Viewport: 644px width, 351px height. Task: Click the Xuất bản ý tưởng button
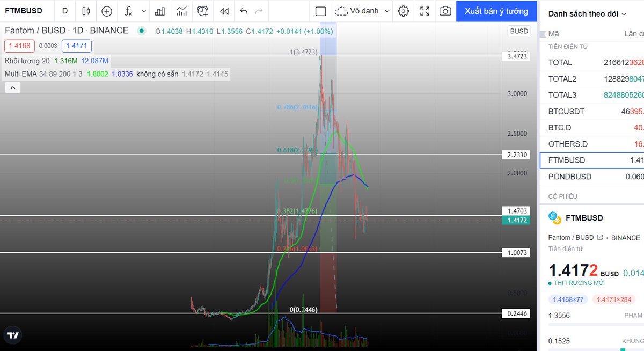click(496, 11)
